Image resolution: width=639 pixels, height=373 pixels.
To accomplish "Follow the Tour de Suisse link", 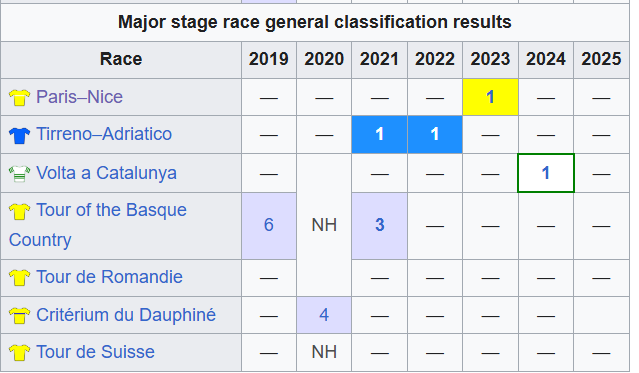I will (95, 352).
